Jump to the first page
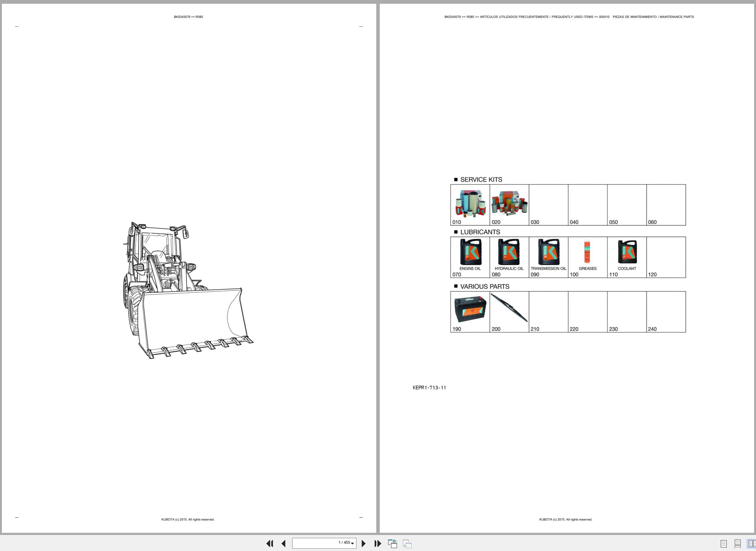Viewport: 756px width, 551px height. pyautogui.click(x=270, y=544)
